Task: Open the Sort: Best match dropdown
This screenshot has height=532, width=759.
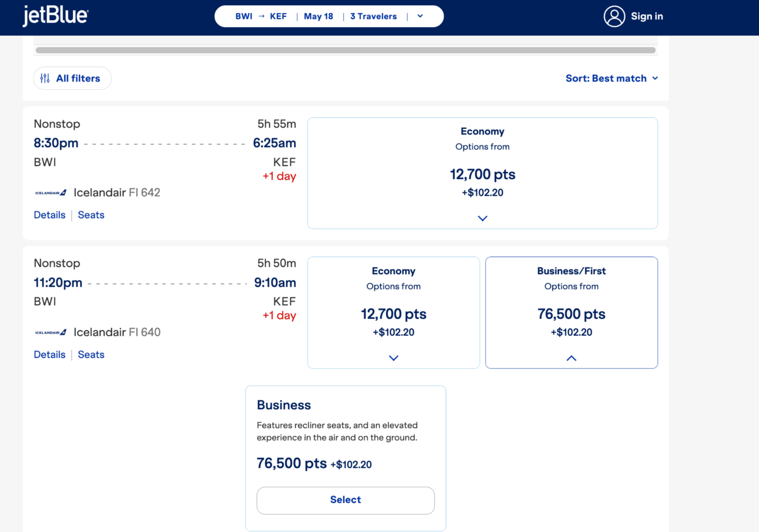Action: pyautogui.click(x=612, y=78)
